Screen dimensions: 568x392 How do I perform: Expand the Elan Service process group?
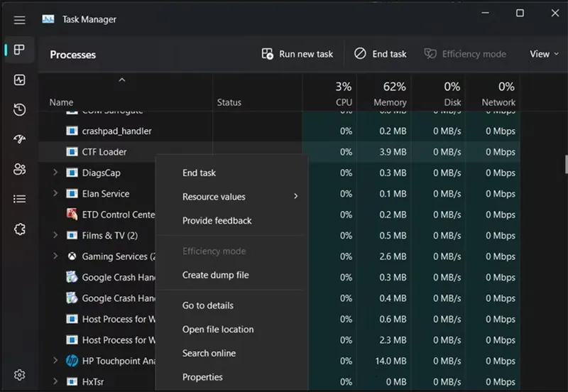pos(55,194)
